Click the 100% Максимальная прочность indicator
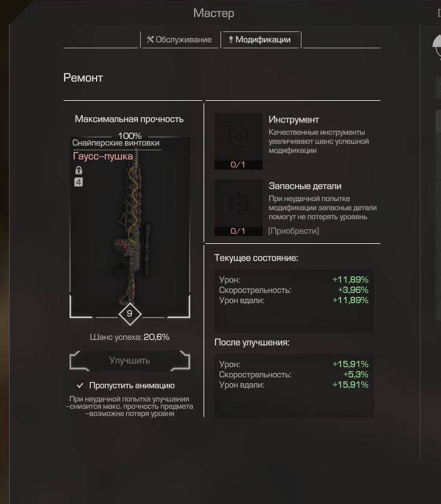The image size is (441, 504). 130,136
